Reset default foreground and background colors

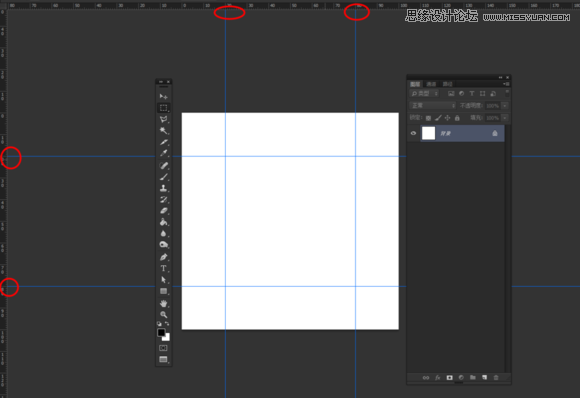[x=159, y=324]
